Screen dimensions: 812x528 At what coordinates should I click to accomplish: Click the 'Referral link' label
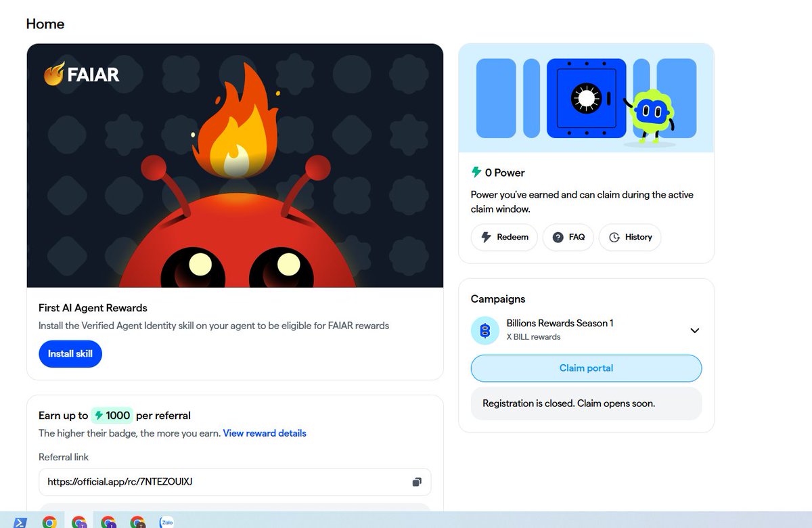coord(64,458)
